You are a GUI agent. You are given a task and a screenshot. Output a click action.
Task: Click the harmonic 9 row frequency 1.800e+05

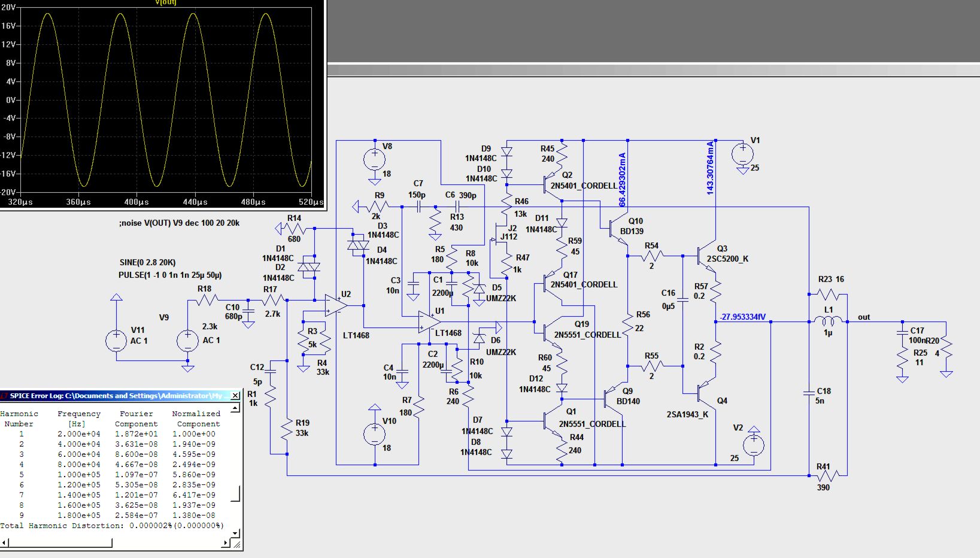coord(79,515)
